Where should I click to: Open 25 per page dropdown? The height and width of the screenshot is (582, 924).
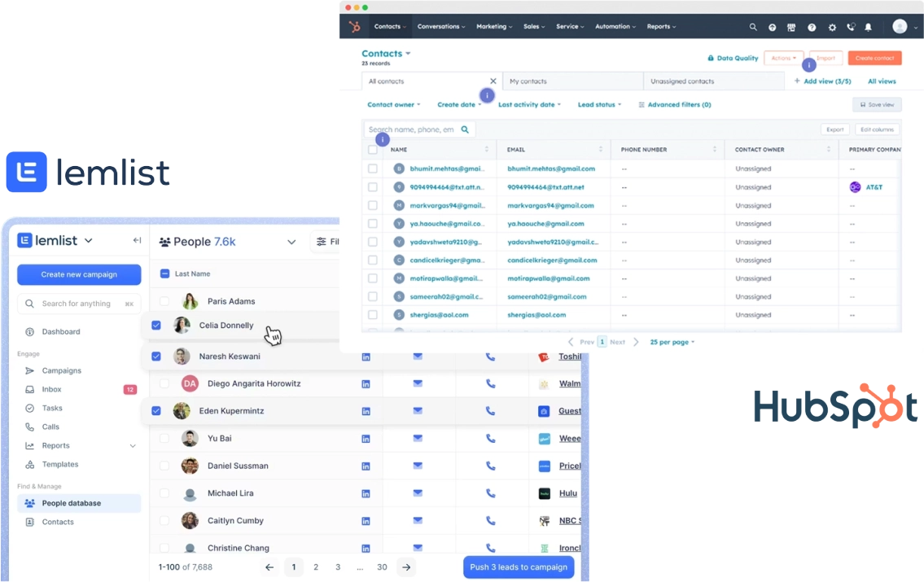click(672, 342)
